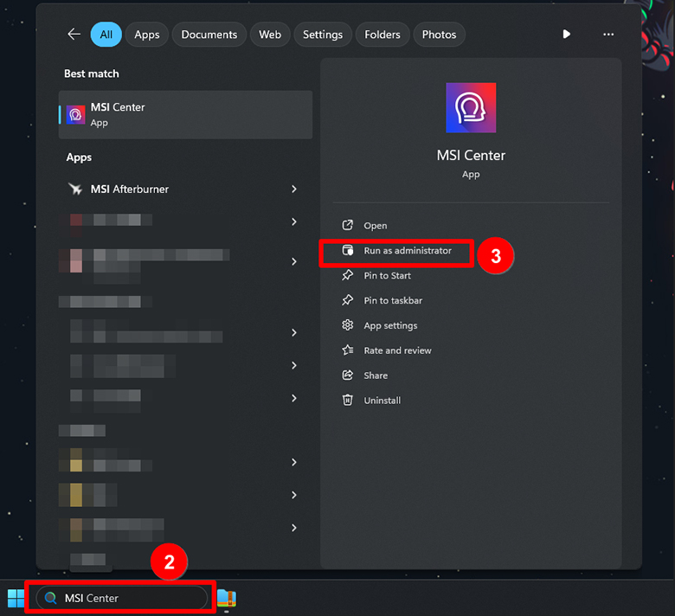Click the MSI Center icon in best match
Screen dimensions: 675x616
point(76,115)
